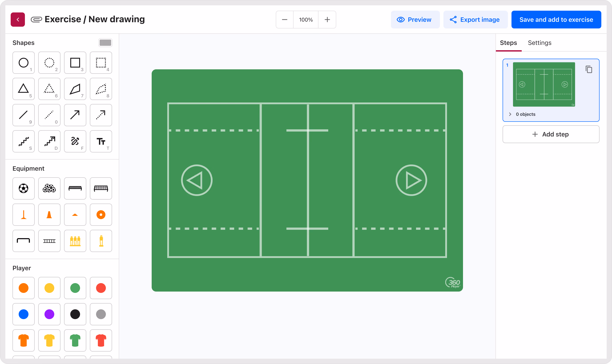Add the large goal equipment
612x364 pixels.
click(101, 188)
